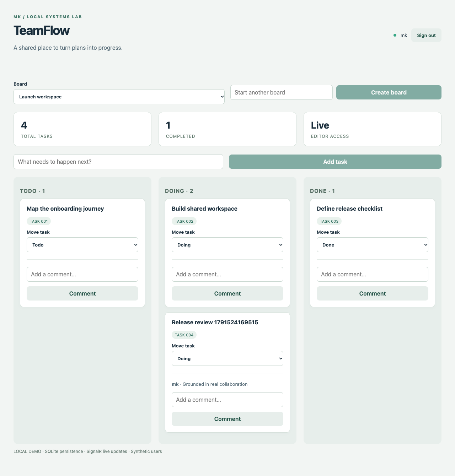Click the TeamFlow heading
Screen dimensions: 455x476
[x=42, y=31]
